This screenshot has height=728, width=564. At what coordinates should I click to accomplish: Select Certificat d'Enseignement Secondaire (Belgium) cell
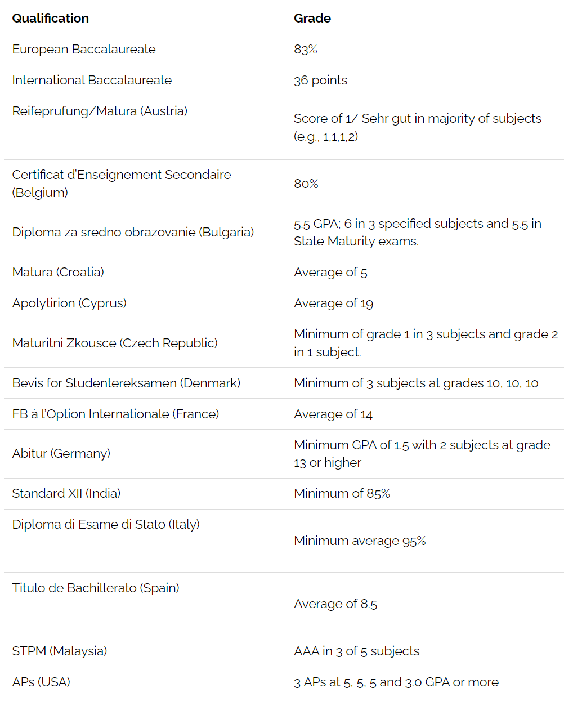pos(122,184)
